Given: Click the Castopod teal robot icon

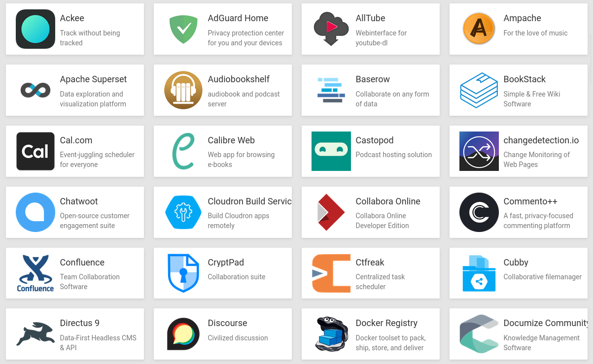Looking at the screenshot, I should (x=331, y=151).
